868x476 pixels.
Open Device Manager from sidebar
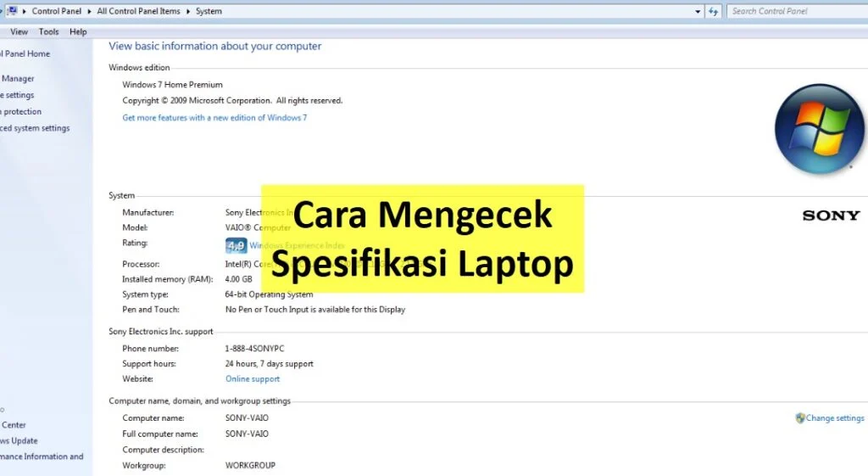pos(17,79)
